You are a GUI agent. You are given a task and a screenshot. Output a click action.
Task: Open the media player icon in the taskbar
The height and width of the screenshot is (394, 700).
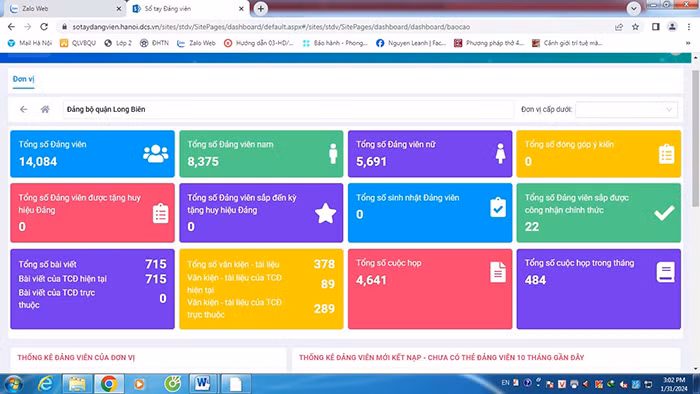[x=139, y=384]
